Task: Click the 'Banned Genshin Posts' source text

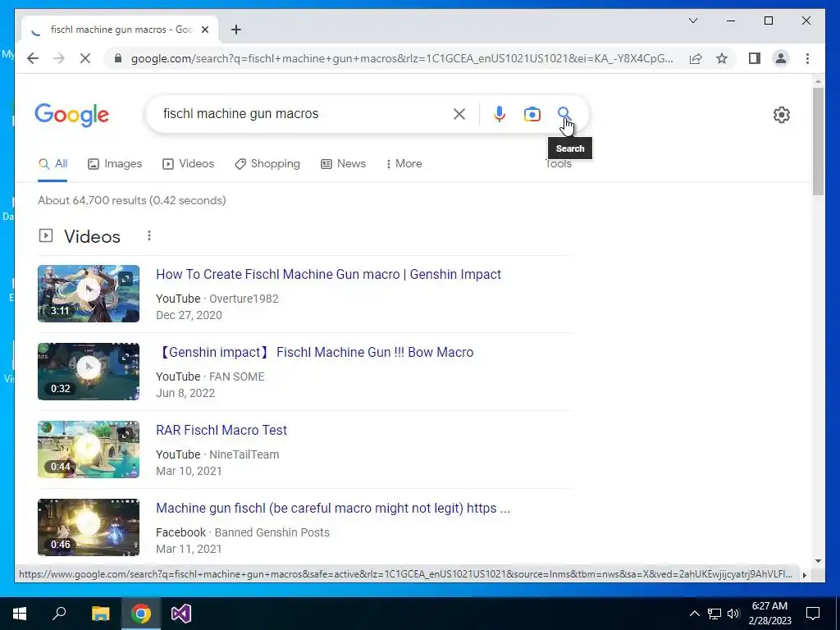Action: pos(272,532)
